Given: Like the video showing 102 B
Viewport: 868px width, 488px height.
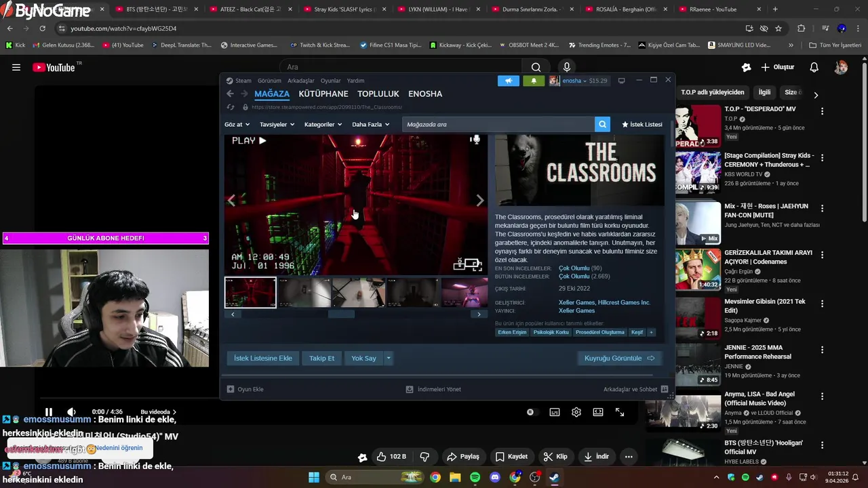Looking at the screenshot, I should tap(391, 457).
